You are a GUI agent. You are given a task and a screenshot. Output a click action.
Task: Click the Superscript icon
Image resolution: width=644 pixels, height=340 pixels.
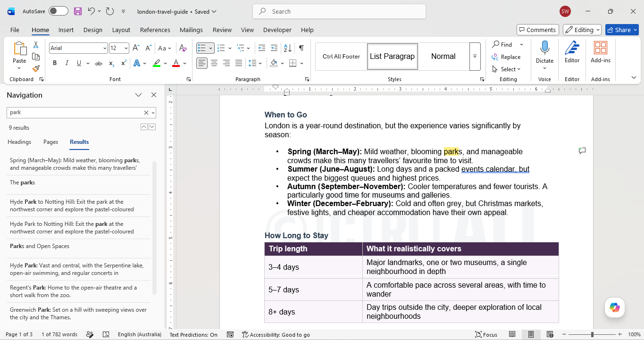tap(124, 63)
